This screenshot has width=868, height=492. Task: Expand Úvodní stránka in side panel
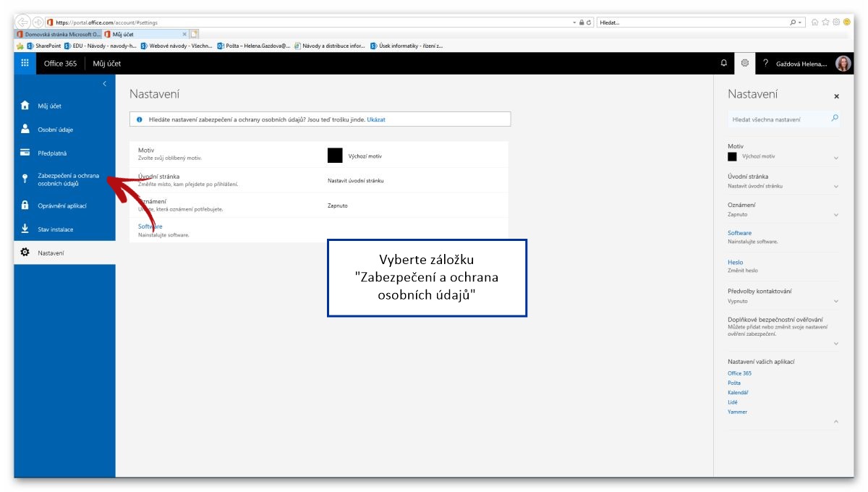[836, 187]
